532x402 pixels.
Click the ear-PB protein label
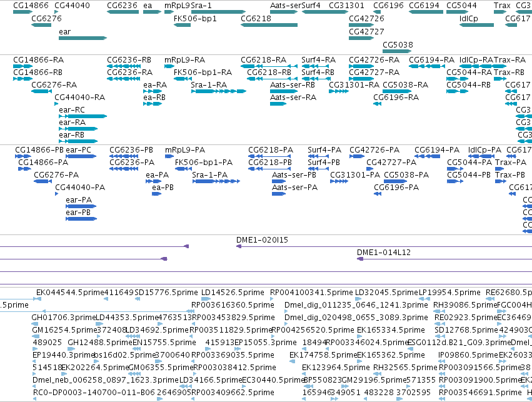click(78, 213)
